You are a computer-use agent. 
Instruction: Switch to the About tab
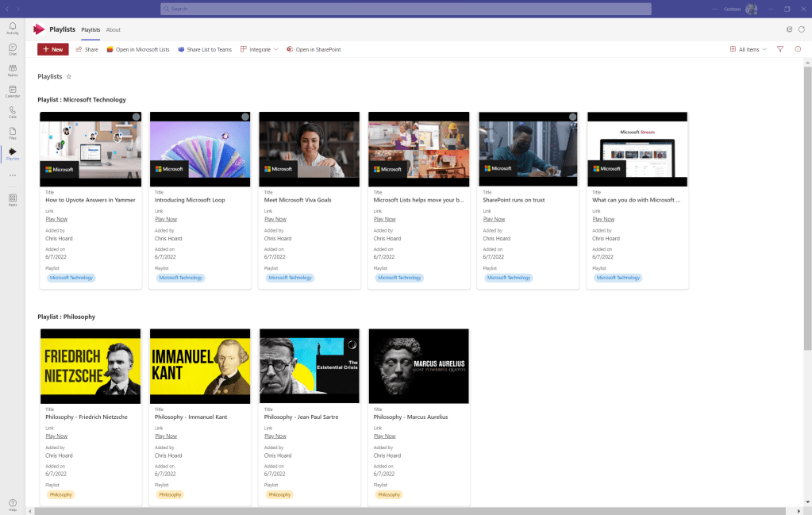point(114,29)
